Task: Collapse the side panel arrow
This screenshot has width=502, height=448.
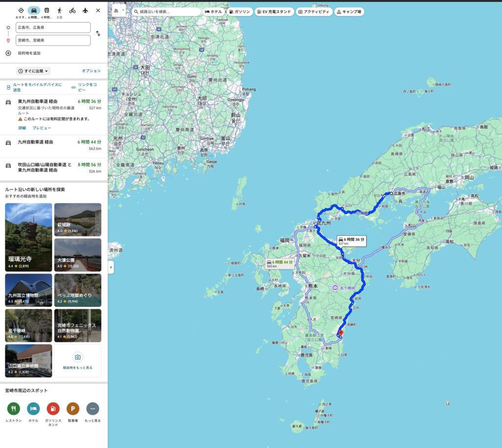Action: point(111,267)
